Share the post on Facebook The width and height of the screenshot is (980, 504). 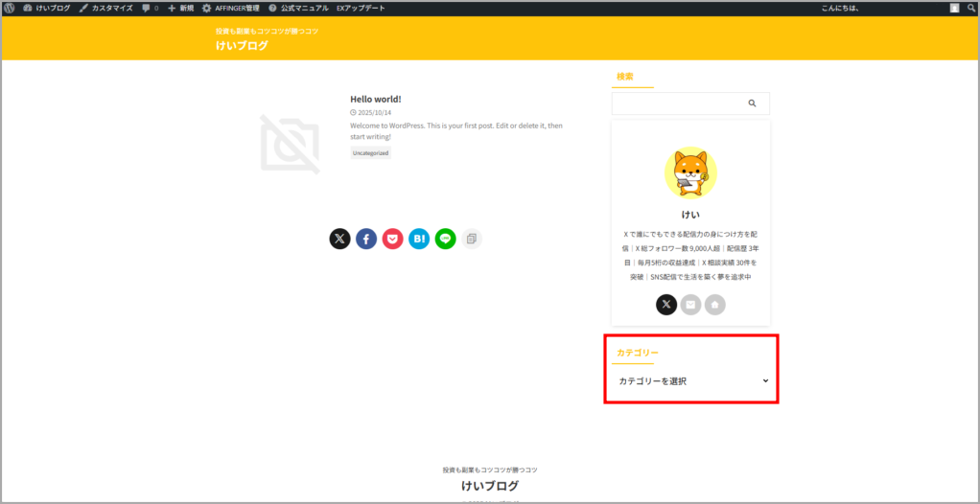tap(366, 239)
